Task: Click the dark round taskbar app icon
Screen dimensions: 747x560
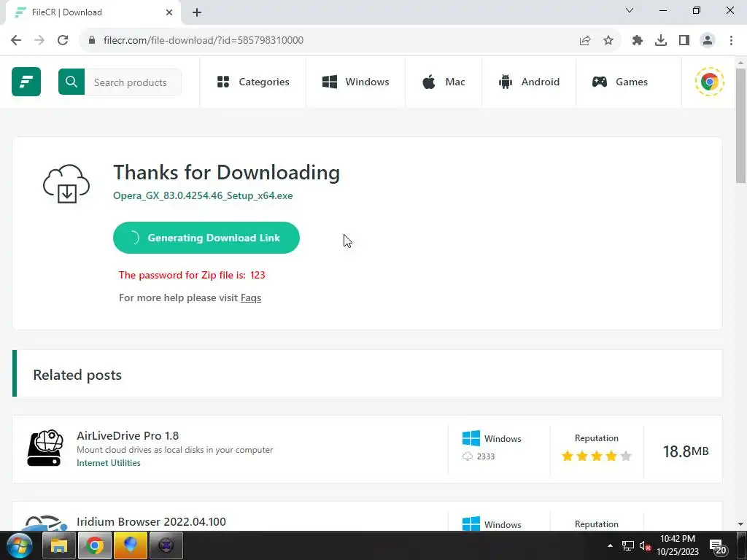Action: click(x=166, y=545)
